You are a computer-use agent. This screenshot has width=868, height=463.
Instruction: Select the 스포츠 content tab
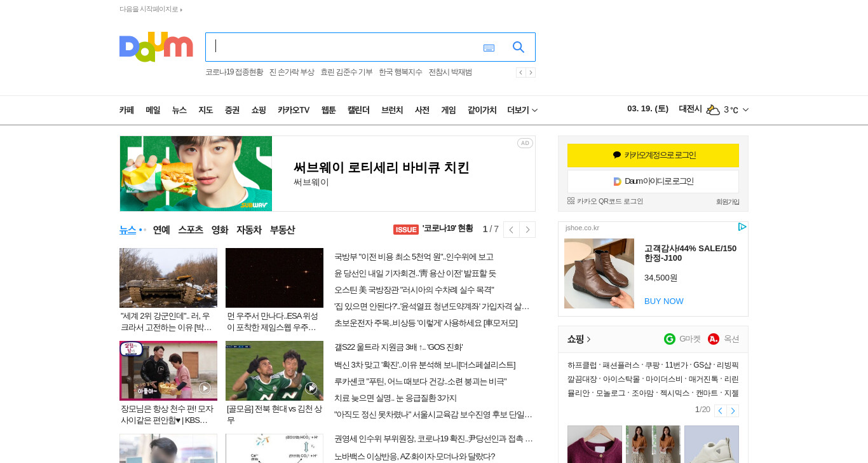(x=191, y=230)
